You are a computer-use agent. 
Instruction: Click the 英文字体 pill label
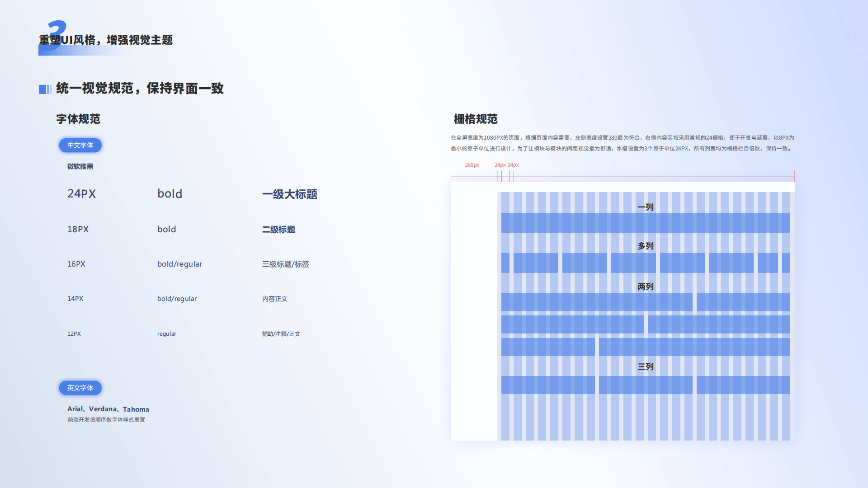80,388
